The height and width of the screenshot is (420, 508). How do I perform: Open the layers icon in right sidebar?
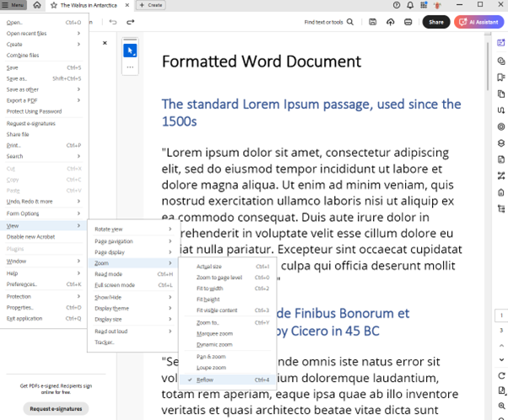click(x=501, y=143)
